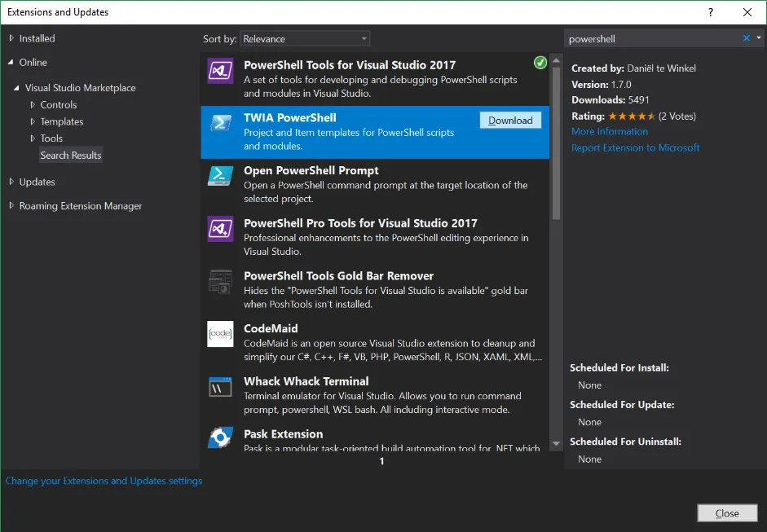Image resolution: width=767 pixels, height=532 pixels.
Task: Expand the Tools node
Action: [33, 138]
